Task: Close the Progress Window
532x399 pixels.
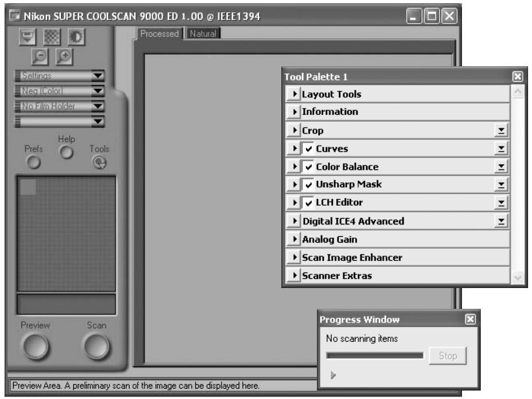Action: pyautogui.click(x=470, y=319)
